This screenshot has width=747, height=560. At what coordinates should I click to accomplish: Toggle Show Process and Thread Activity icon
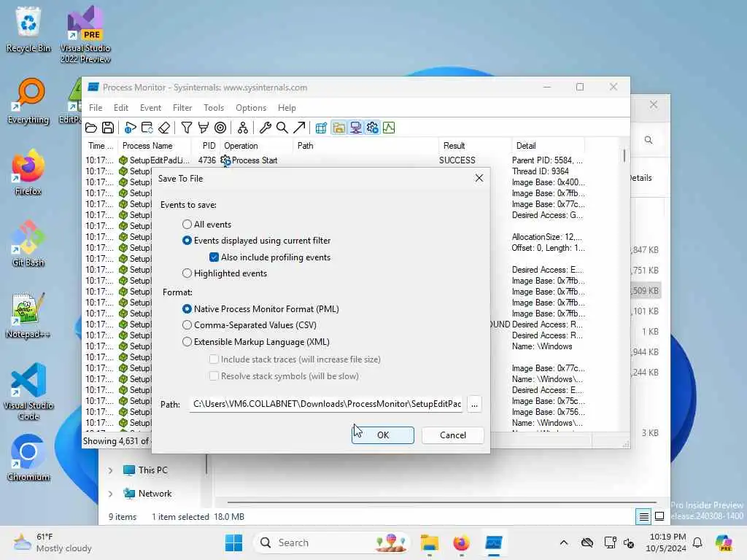(x=373, y=128)
